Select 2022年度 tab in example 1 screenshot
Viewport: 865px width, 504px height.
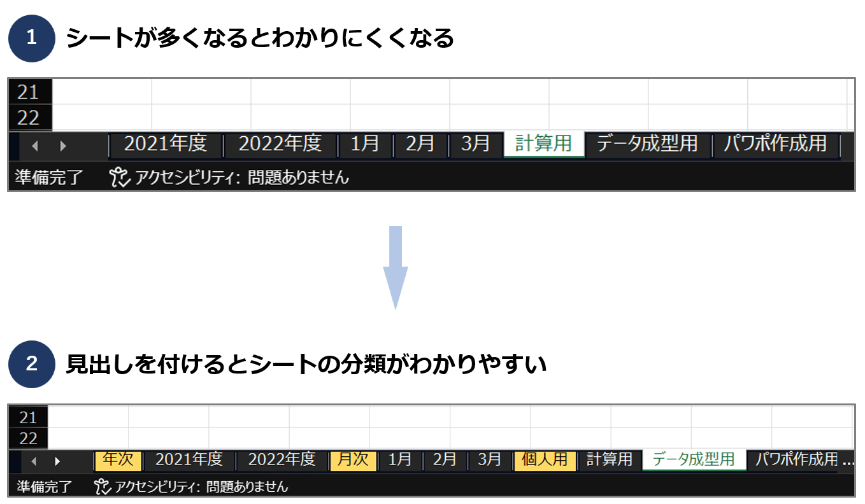pos(280,144)
